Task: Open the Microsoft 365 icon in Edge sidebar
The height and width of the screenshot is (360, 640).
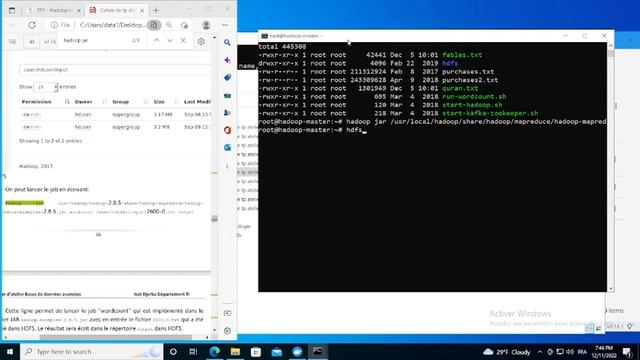Action: [x=227, y=130]
